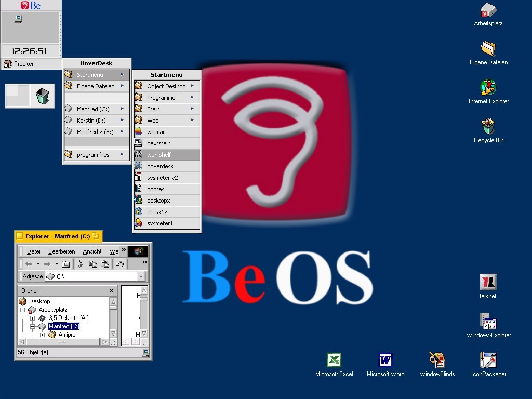Open the WindowBlinds desktop shortcut

coord(437,361)
